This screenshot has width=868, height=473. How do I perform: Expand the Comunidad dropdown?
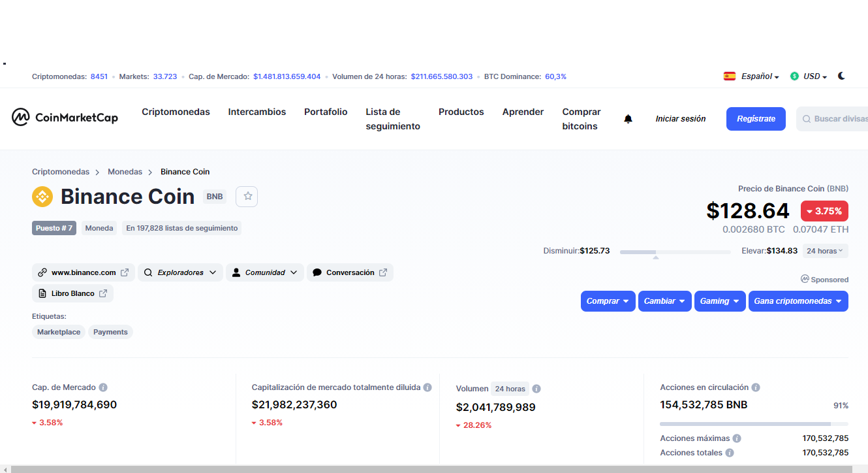(x=265, y=272)
